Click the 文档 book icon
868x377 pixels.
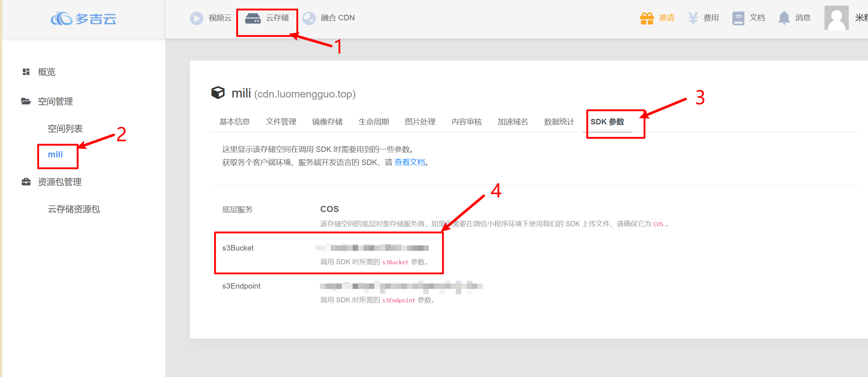click(x=738, y=18)
